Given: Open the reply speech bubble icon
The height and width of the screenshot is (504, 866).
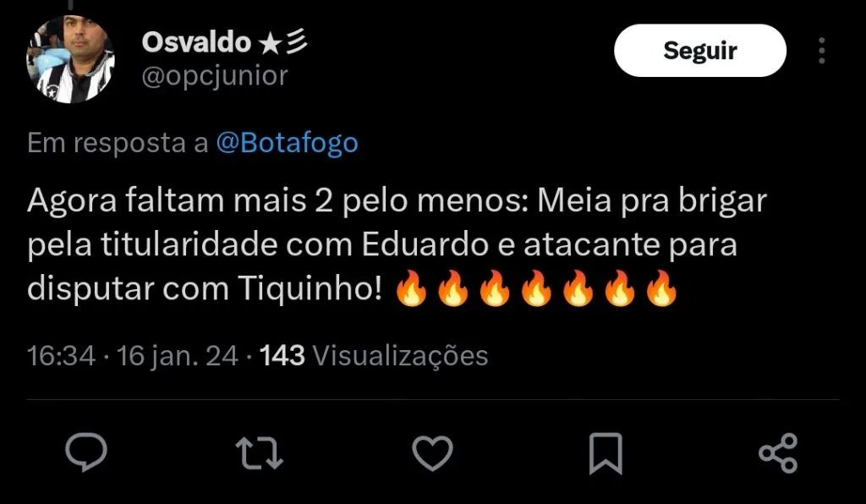Looking at the screenshot, I should click(86, 452).
